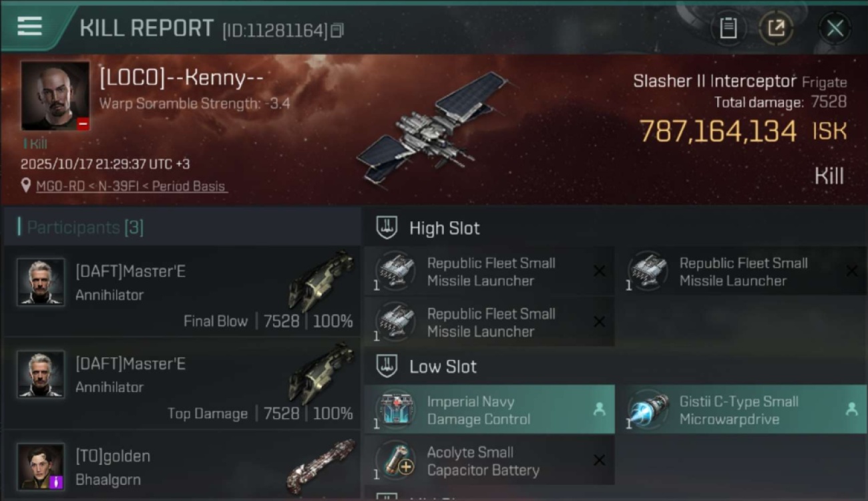Toggle person icon on Microwarpdrive row
This screenshot has height=501, width=868.
click(x=851, y=409)
